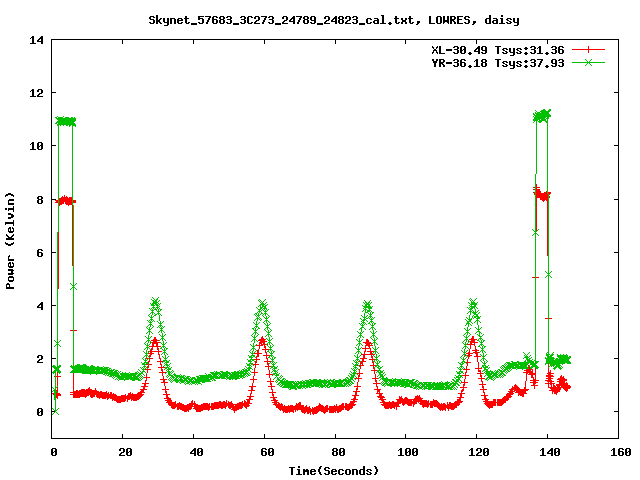Click x-axis tick label 160
640x480 pixels.
[621, 452]
